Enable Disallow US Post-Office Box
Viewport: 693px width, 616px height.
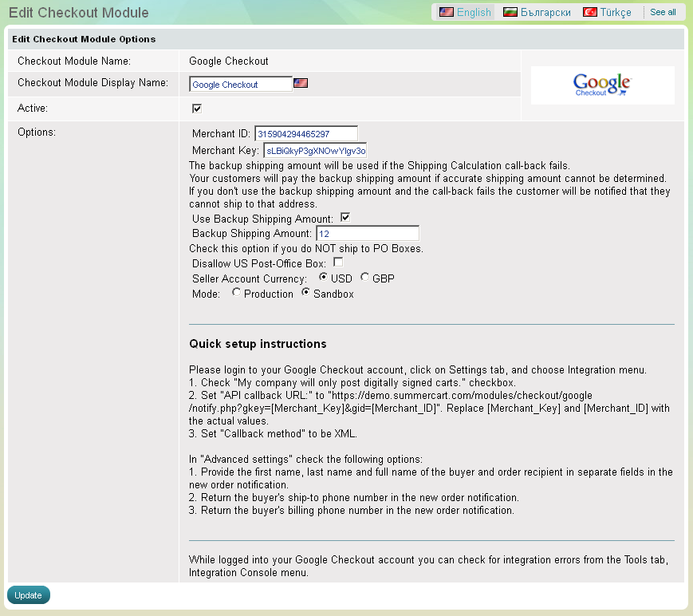point(338,262)
